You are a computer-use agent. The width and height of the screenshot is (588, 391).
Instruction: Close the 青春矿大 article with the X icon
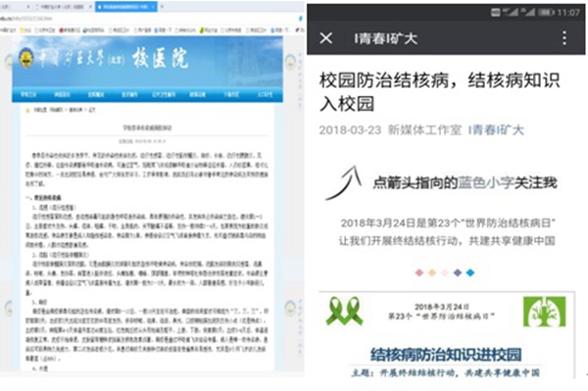(x=326, y=38)
